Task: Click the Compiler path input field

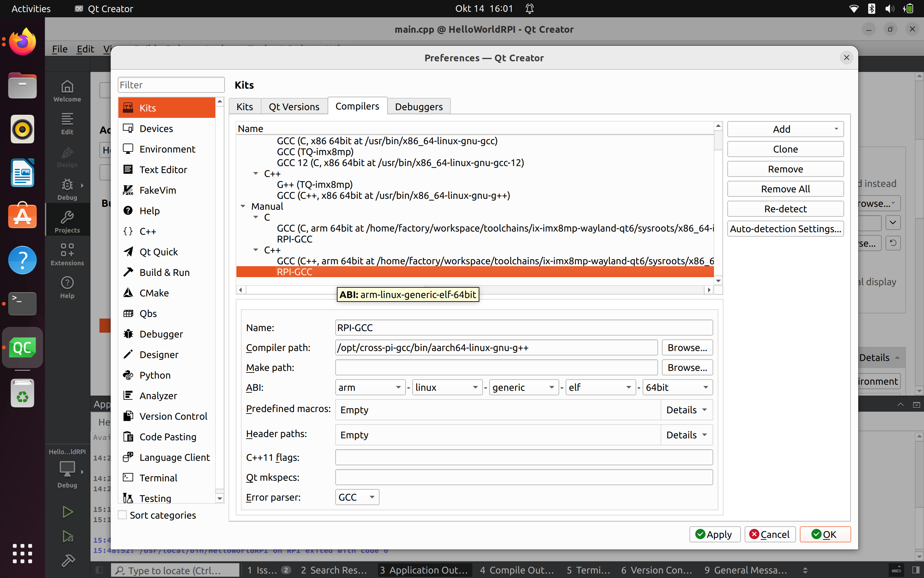Action: pyautogui.click(x=496, y=347)
